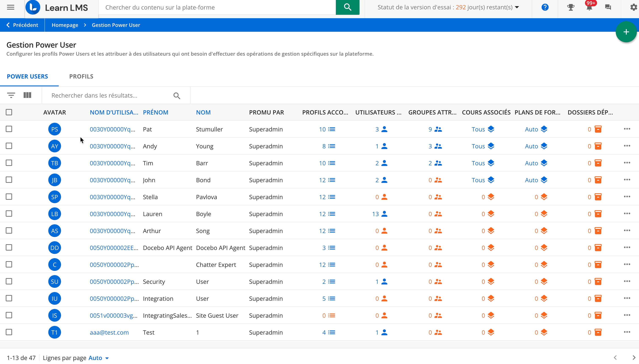Viewport: 639px width, 364px height.
Task: Click the green plus add button
Action: click(626, 32)
